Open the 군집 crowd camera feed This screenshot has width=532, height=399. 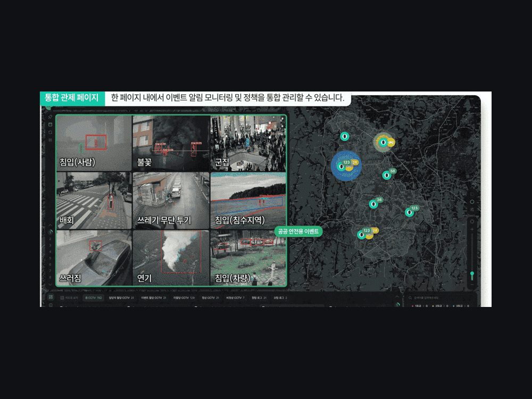click(x=248, y=143)
